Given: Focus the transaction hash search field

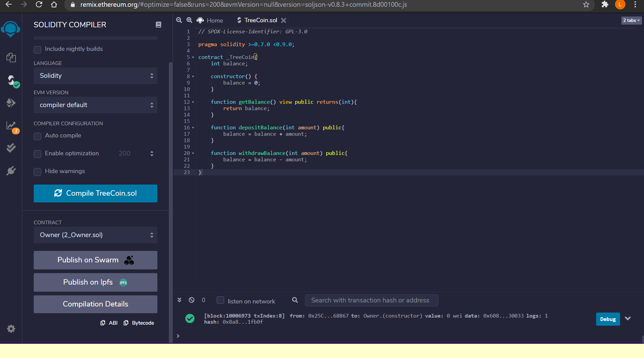Looking at the screenshot, I should pos(371,300).
